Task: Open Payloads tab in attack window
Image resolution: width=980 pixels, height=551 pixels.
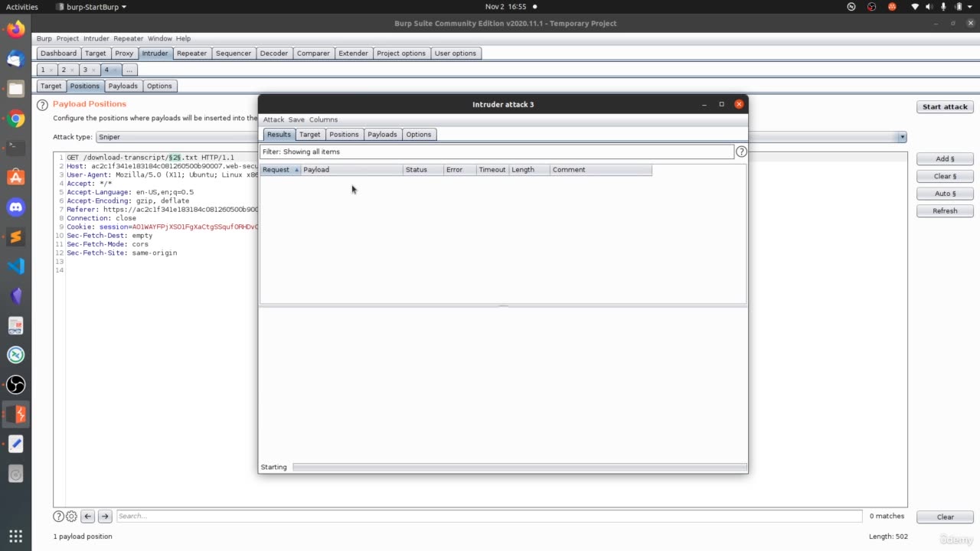Action: click(382, 135)
